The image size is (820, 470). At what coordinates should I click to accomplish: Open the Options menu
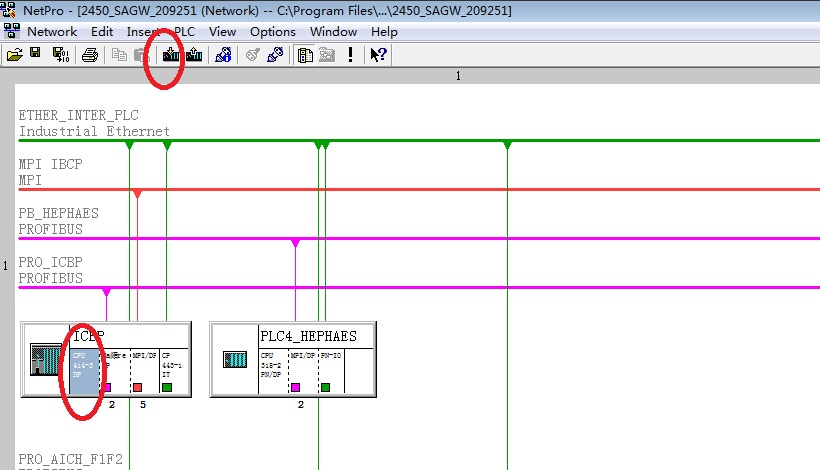pos(272,32)
